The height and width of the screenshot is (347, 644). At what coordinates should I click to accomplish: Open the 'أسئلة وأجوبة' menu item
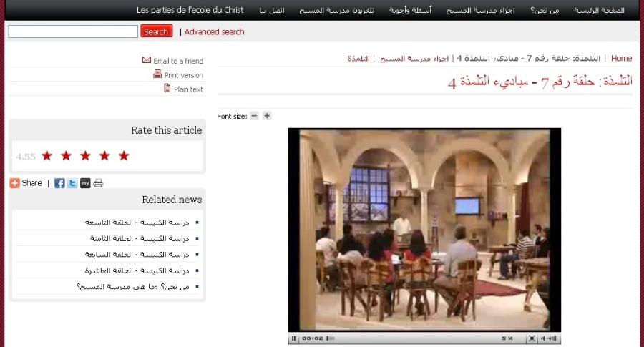tap(410, 10)
